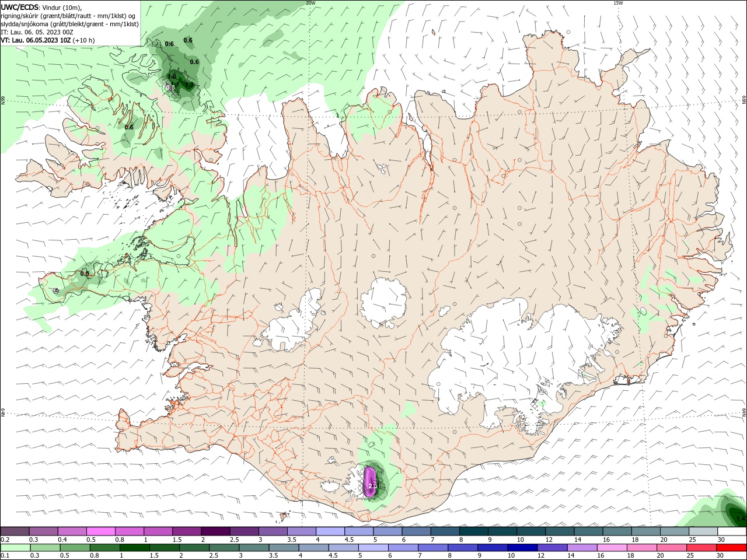Select the dark teal snow swatch starting at 8
The image size is (747, 560).
(x=473, y=531)
